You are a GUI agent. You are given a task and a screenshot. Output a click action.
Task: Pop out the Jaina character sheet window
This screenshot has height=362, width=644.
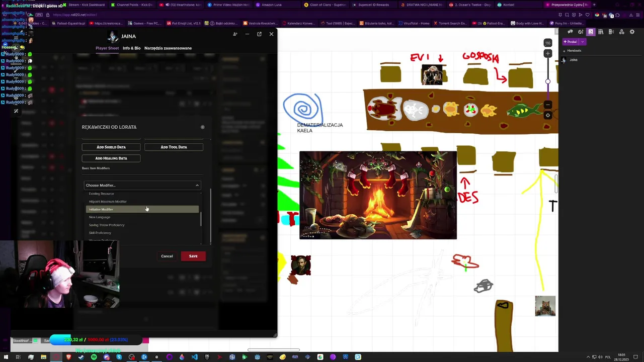click(259, 34)
